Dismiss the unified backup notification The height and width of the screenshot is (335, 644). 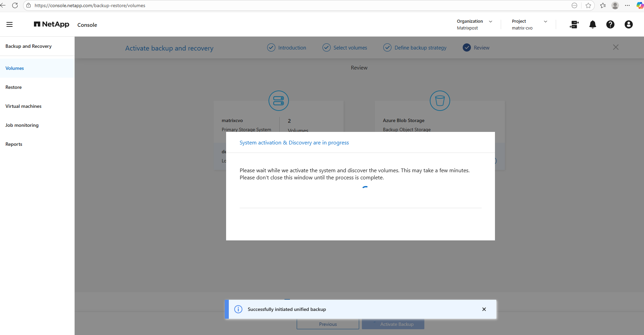pyautogui.click(x=484, y=309)
